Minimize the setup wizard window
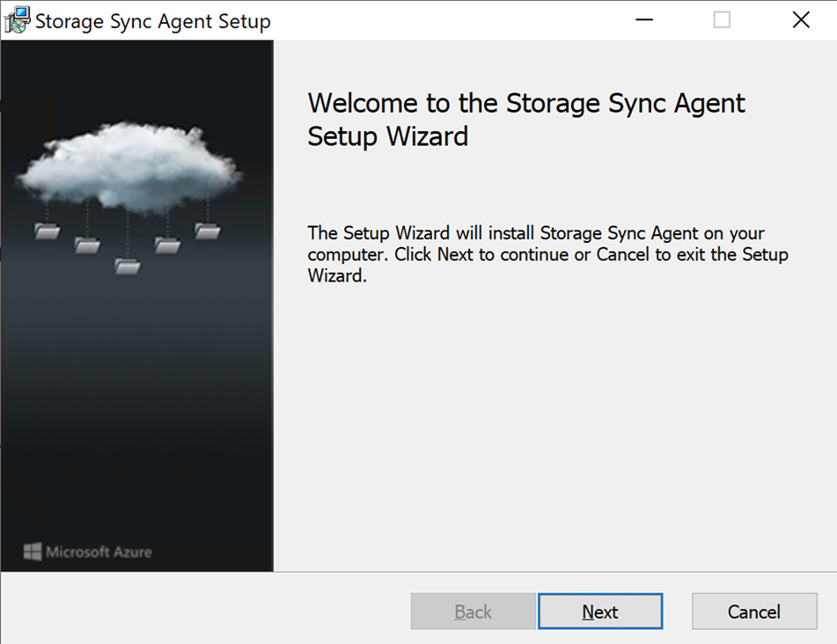 (643, 19)
